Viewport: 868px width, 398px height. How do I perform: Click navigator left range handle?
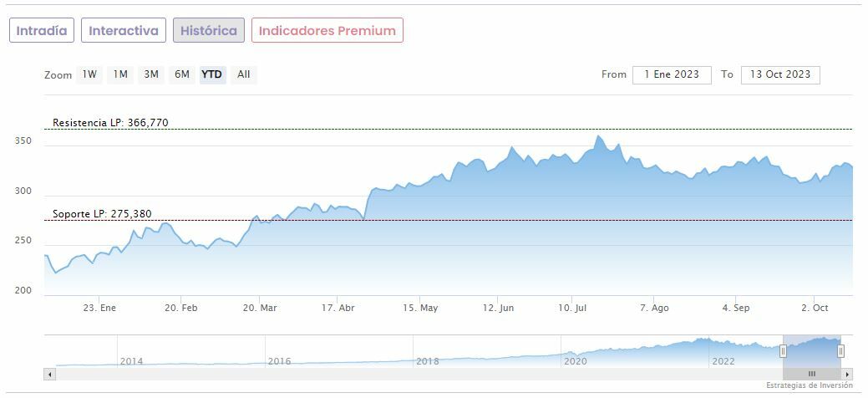(784, 351)
